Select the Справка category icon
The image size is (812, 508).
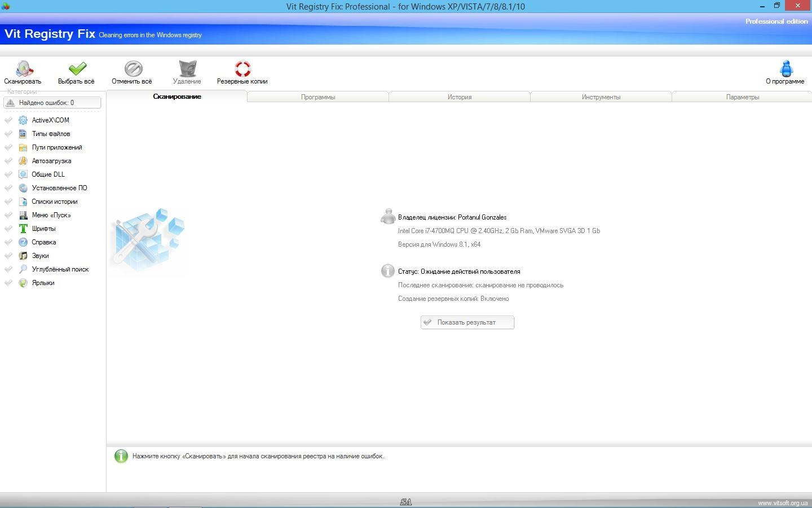tap(23, 242)
